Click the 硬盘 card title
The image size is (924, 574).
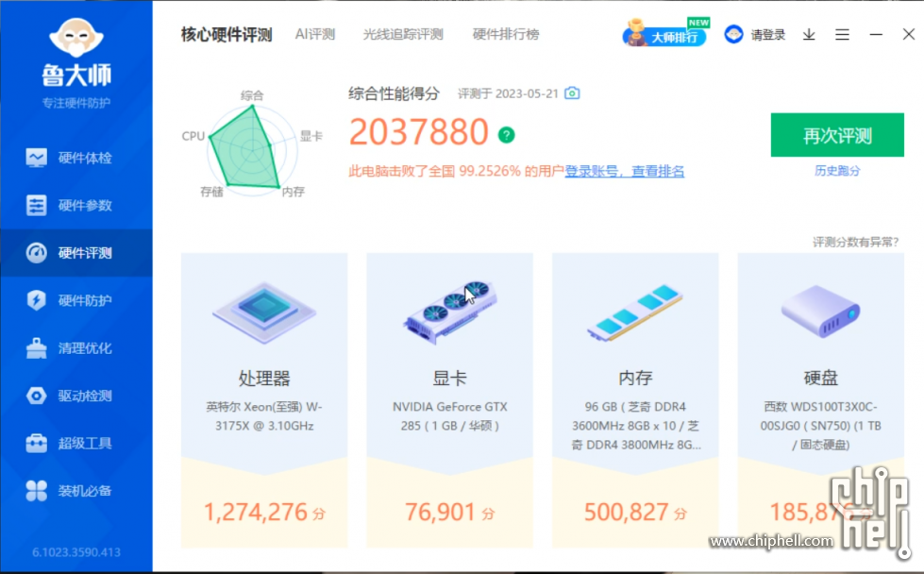820,378
